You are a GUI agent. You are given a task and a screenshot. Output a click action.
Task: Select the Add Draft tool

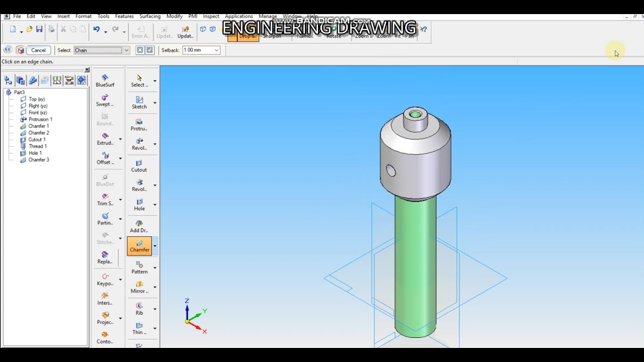click(x=139, y=226)
